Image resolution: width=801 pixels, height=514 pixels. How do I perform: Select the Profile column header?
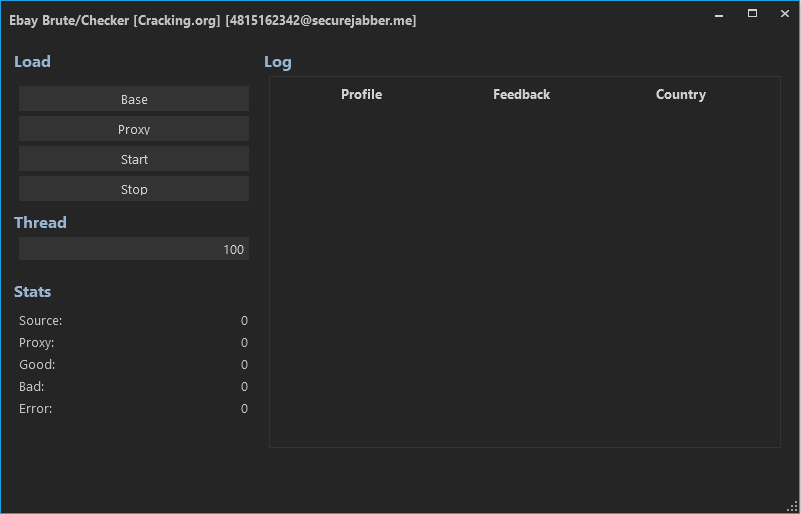361,94
